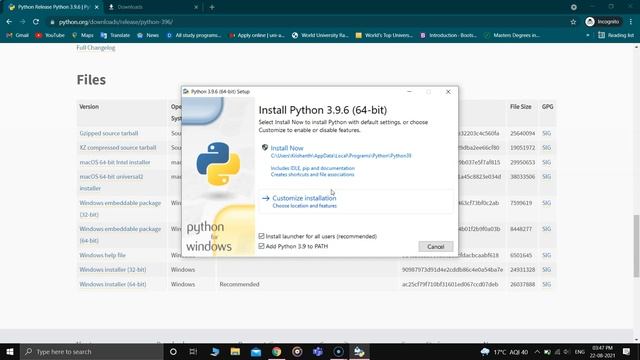
Task: Download Windows embeddable package (64-bit)
Action: coord(120,235)
